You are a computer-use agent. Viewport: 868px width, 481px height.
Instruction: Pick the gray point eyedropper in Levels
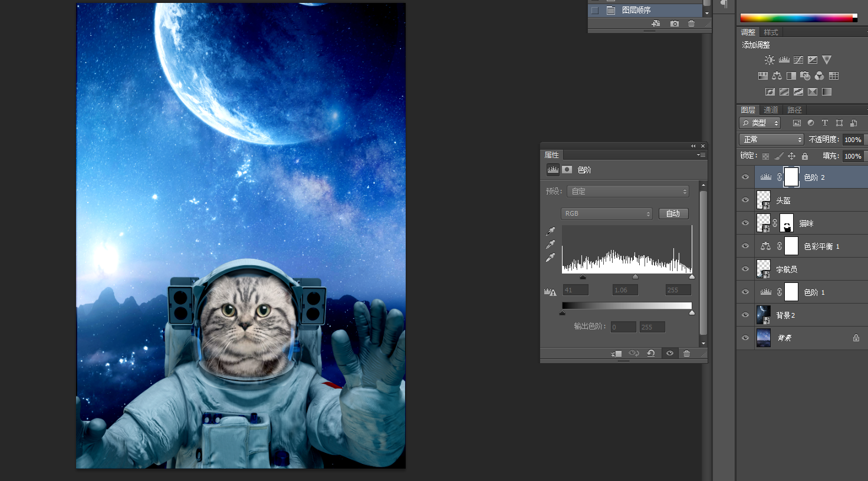[550, 244]
